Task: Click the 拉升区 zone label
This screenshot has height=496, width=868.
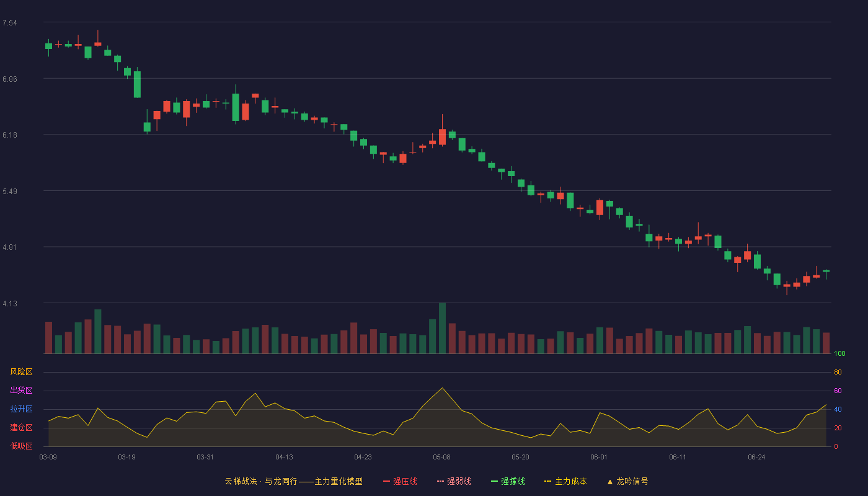Action: pos(21,409)
